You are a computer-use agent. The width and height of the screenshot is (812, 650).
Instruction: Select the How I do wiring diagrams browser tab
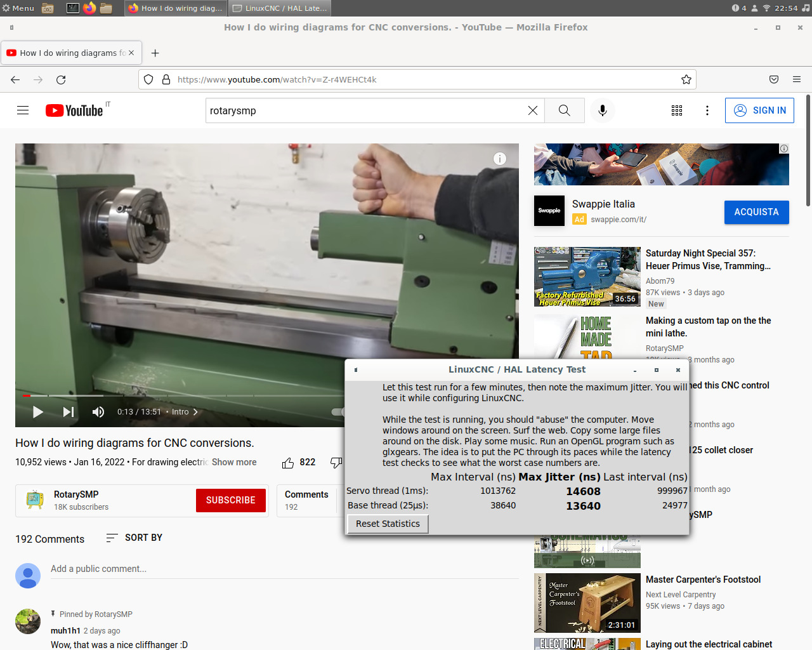[71, 53]
